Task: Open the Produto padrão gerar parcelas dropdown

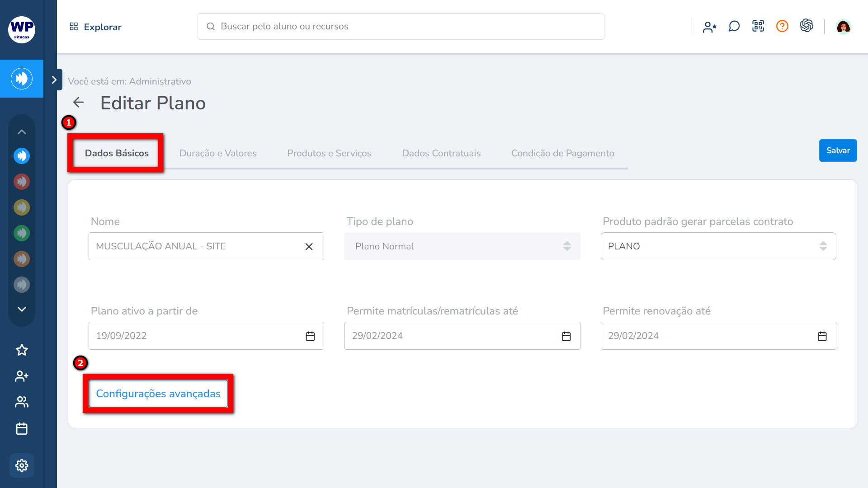Action: point(718,246)
